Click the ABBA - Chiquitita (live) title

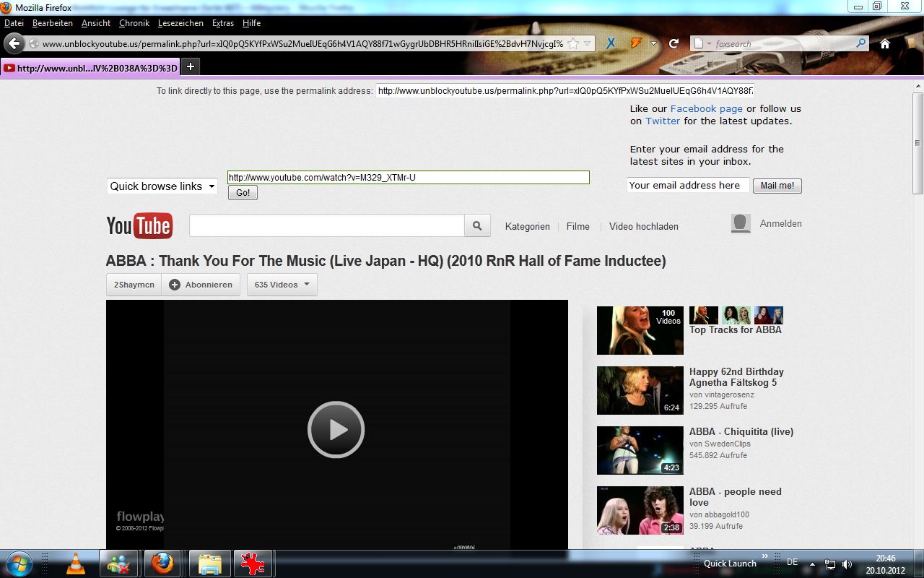(x=741, y=431)
